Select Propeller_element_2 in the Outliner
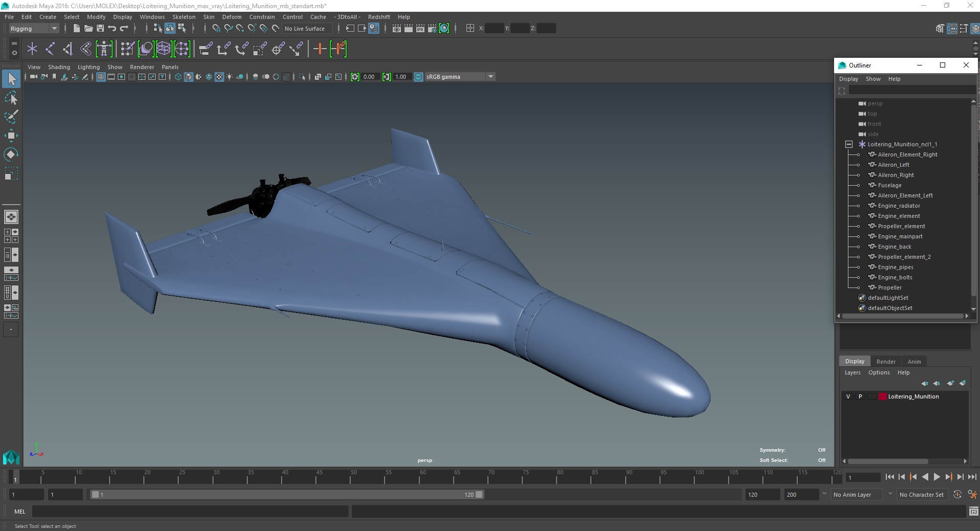 [904, 257]
